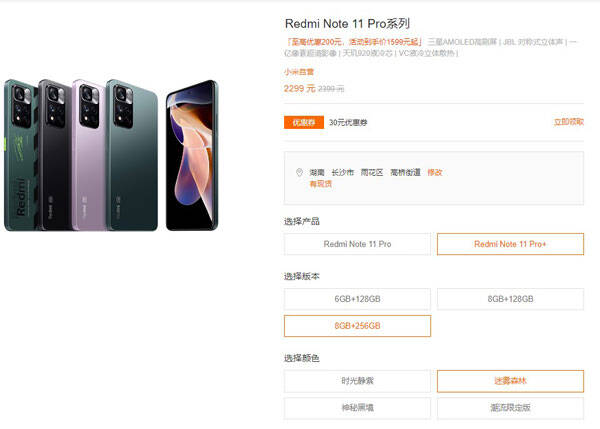This screenshot has height=429, width=600.
Task: Pick the 迷雾森林 color option
Action: point(510,381)
